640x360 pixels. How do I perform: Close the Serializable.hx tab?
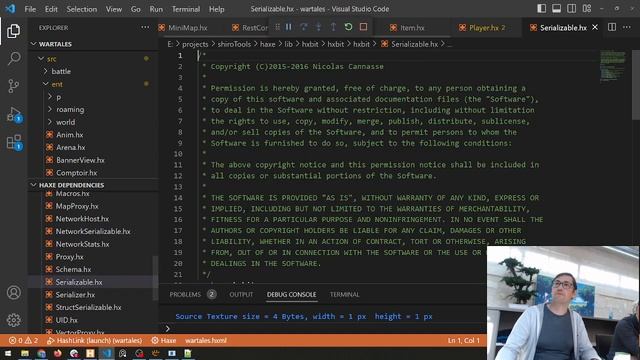595,27
